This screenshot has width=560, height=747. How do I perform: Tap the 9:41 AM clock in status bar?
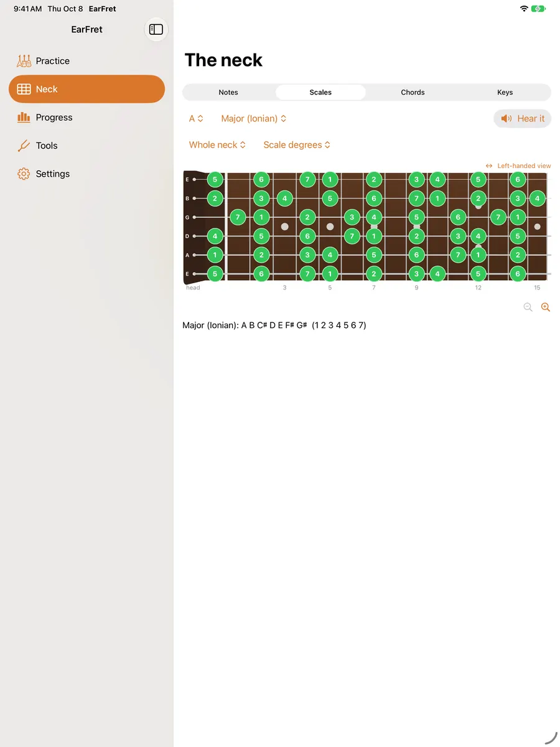[28, 9]
